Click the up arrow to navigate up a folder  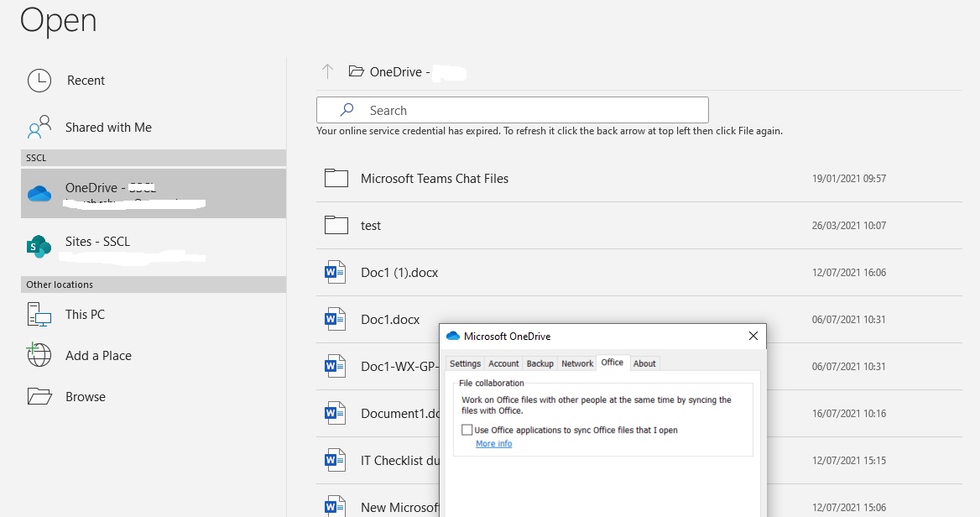click(x=326, y=71)
